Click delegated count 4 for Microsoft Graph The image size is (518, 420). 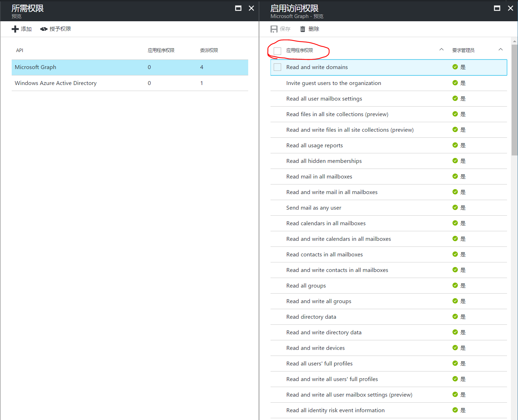pyautogui.click(x=201, y=67)
